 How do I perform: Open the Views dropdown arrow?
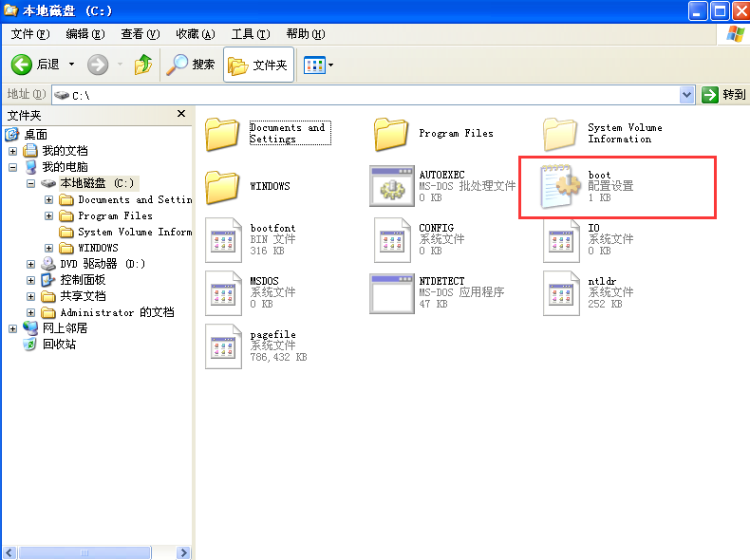coord(330,65)
